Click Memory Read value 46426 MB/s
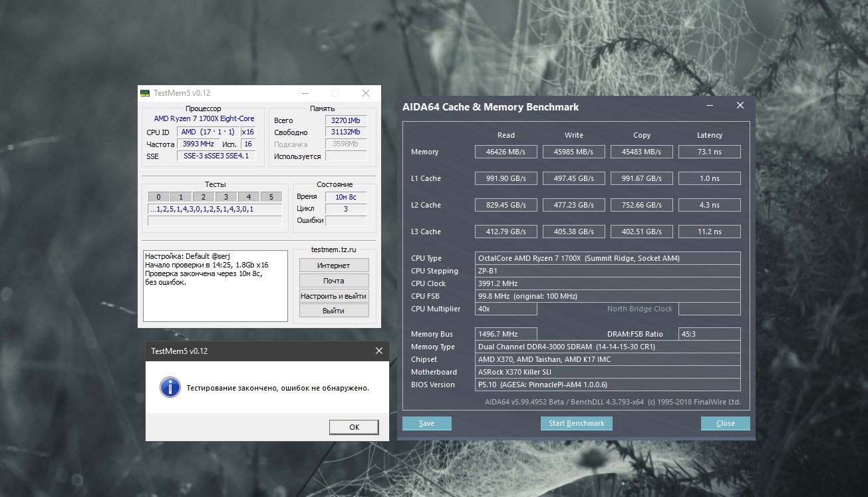The width and height of the screenshot is (868, 497). pos(506,152)
